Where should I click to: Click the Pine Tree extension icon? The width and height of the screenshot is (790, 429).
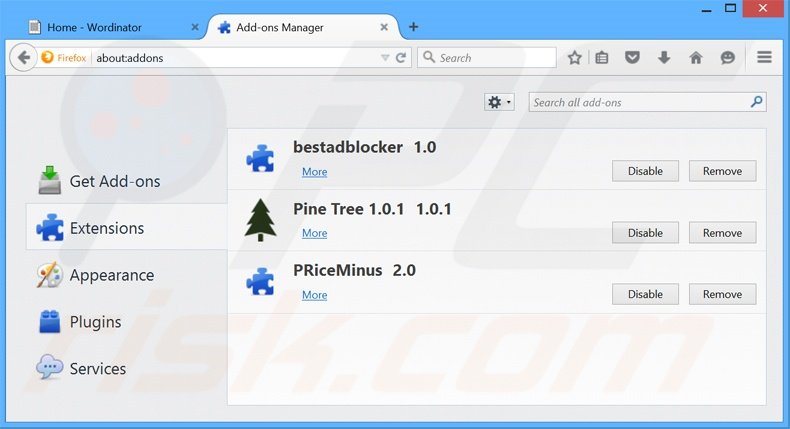point(260,220)
